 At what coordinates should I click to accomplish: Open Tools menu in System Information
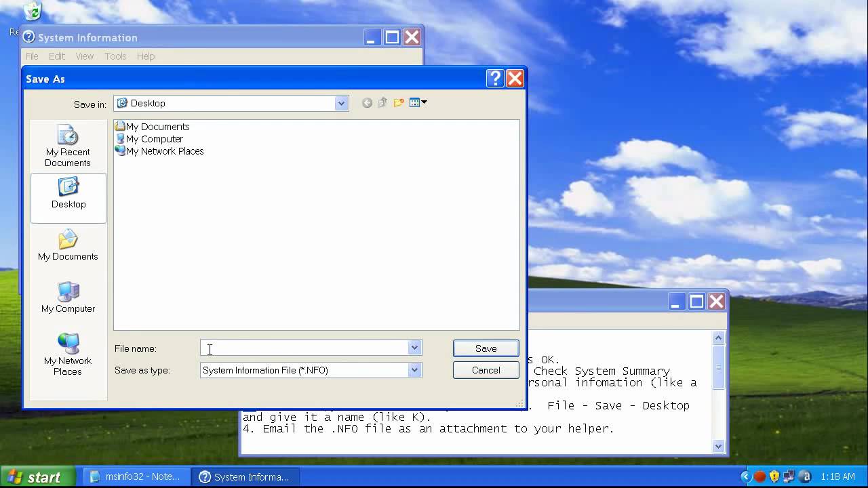(115, 56)
